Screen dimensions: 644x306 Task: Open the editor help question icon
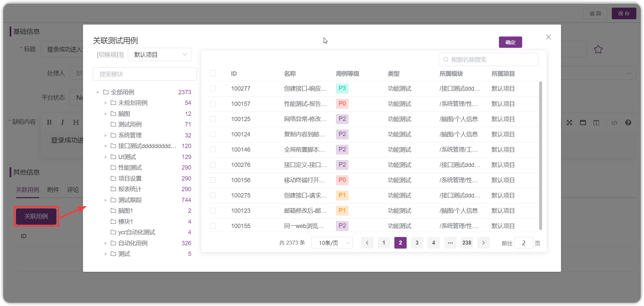(x=628, y=122)
